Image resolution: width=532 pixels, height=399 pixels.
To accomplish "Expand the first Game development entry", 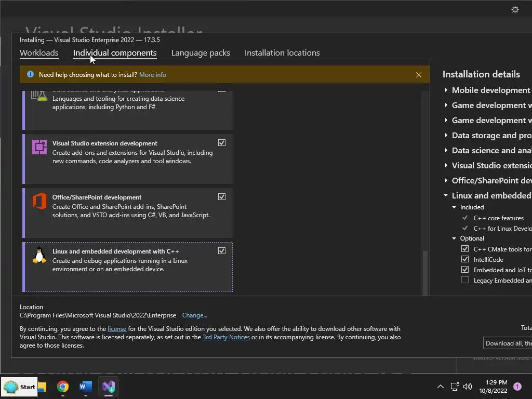I will click(446, 105).
